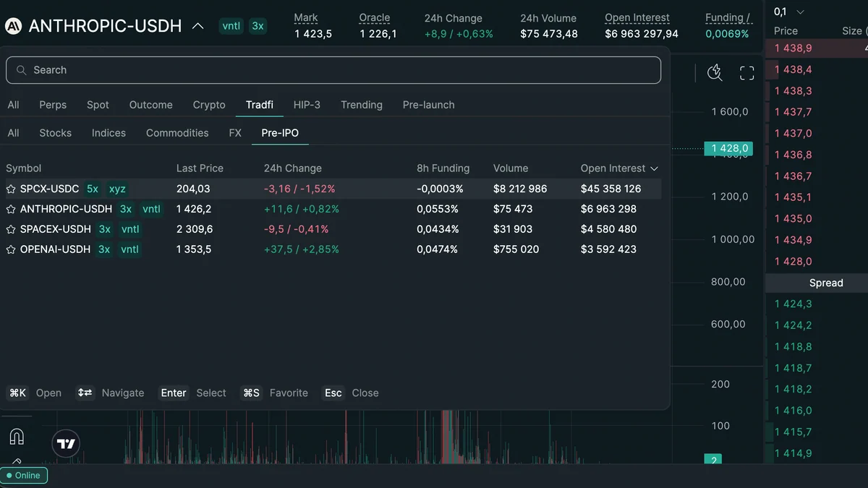This screenshot has width=868, height=488.
Task: Toggle the ANTHROPIC-USDH row favorite star
Action: point(11,209)
